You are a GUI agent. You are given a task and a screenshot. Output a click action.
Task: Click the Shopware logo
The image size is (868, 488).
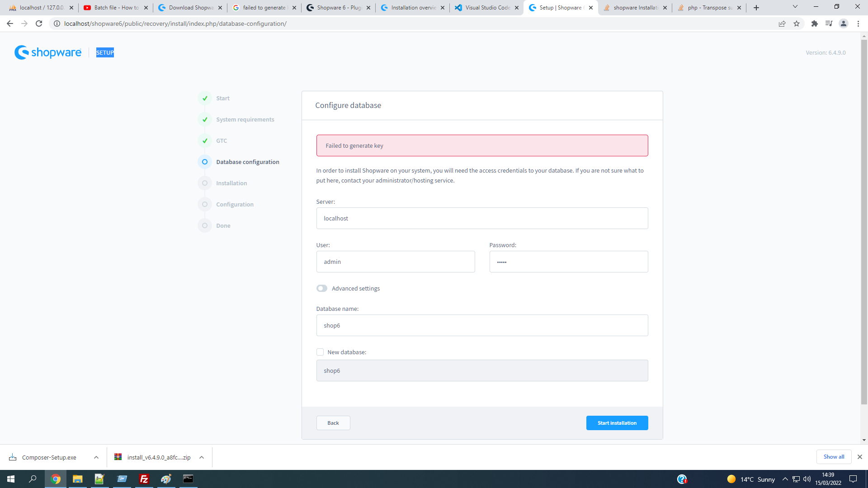click(x=48, y=52)
